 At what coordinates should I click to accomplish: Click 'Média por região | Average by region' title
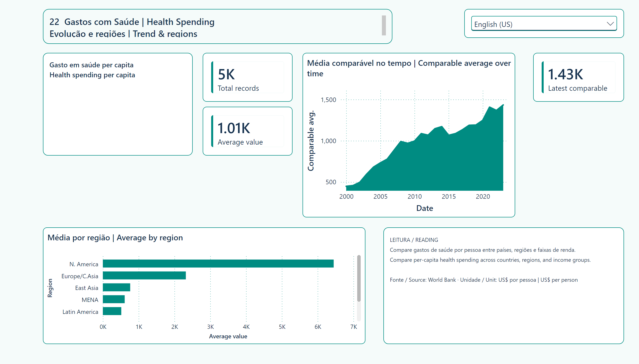coord(115,238)
